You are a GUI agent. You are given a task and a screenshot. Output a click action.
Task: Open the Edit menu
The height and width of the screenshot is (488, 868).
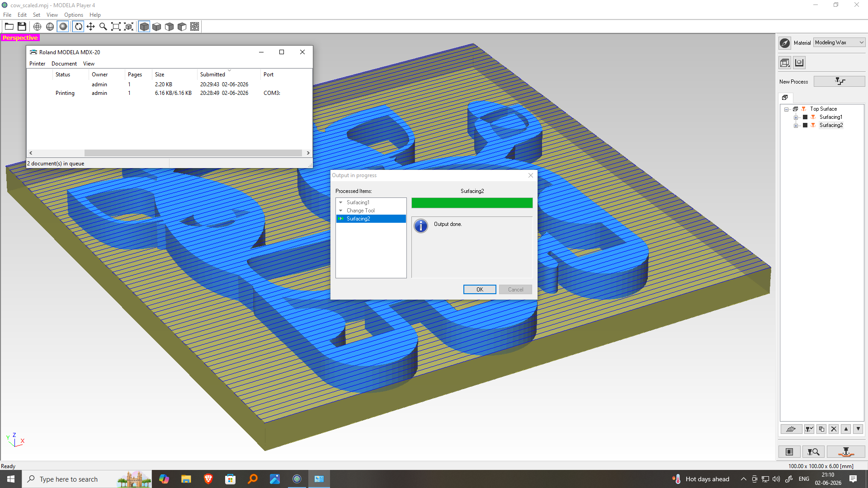(22, 15)
